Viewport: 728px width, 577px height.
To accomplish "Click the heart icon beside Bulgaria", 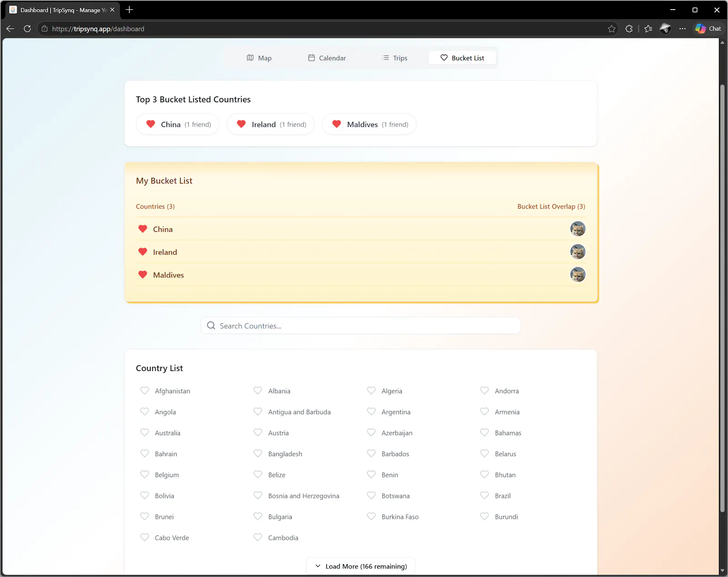I will [x=258, y=516].
